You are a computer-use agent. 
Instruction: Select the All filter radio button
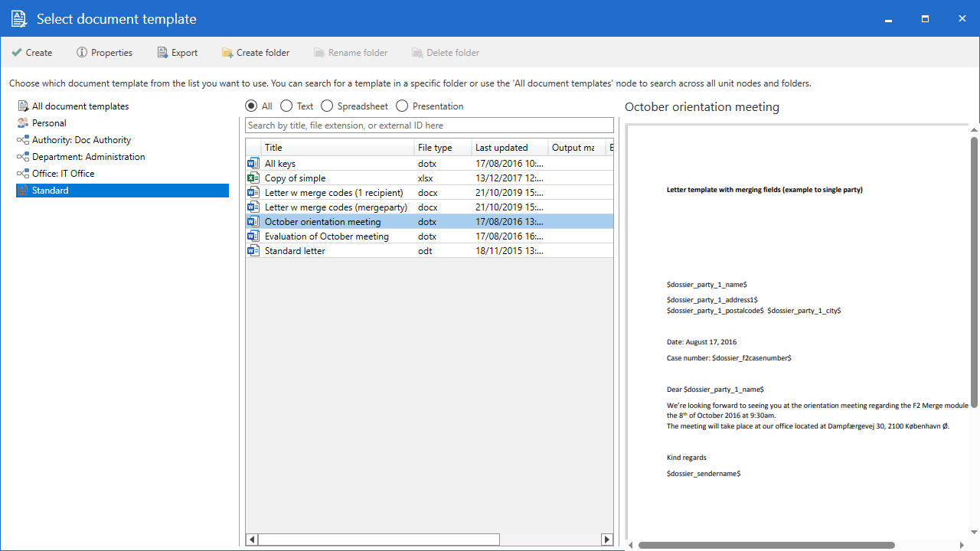(x=251, y=106)
